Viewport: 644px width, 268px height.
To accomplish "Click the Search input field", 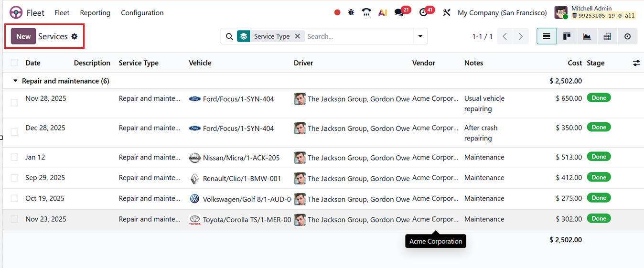I will click(x=358, y=36).
